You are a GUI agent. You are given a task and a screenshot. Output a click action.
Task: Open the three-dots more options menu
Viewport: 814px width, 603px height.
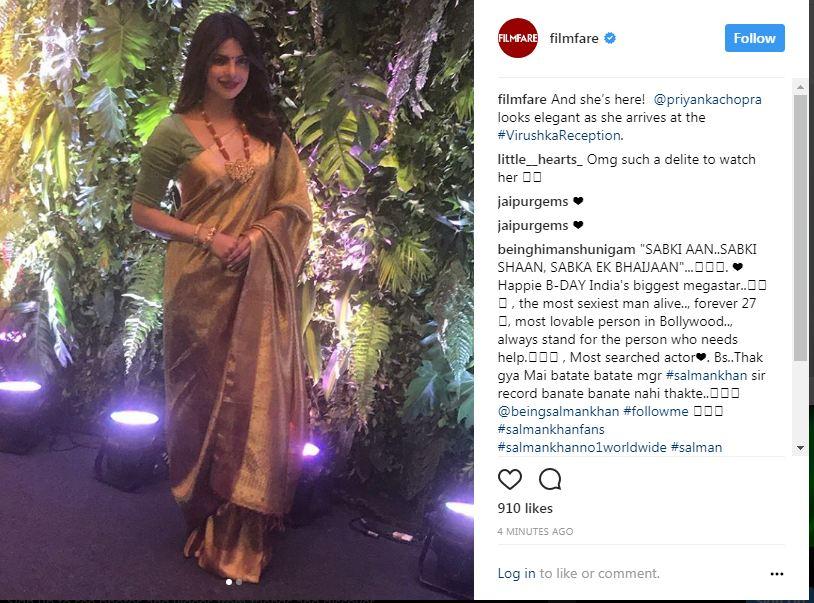pos(777,574)
